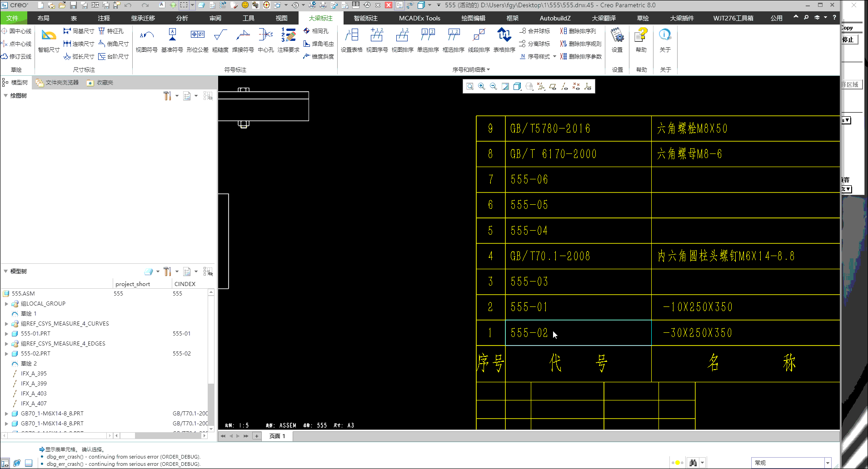Click 删除排序参数 delete sort parameters
This screenshot has height=469, width=868.
(581, 56)
